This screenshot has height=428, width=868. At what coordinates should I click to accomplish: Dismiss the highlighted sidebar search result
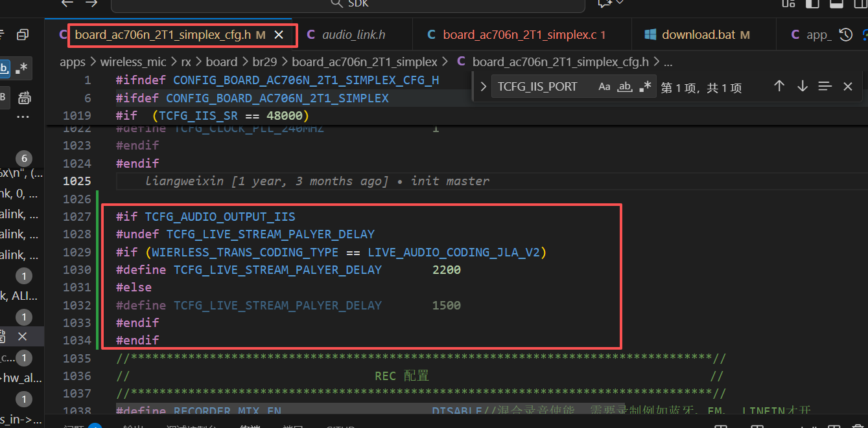[x=22, y=337]
